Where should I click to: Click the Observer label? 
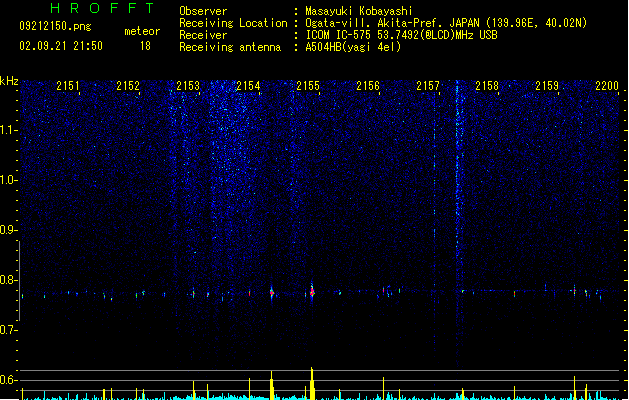[203, 11]
